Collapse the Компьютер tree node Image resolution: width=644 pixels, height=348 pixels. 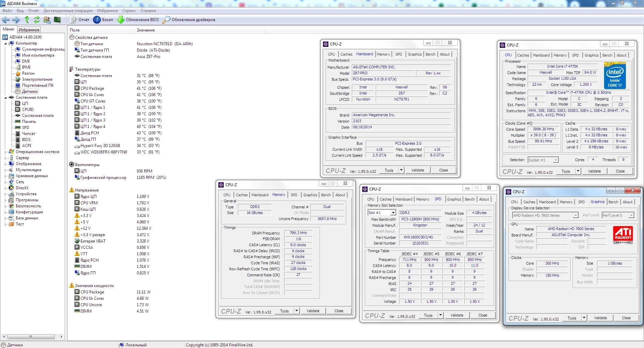tap(5, 44)
